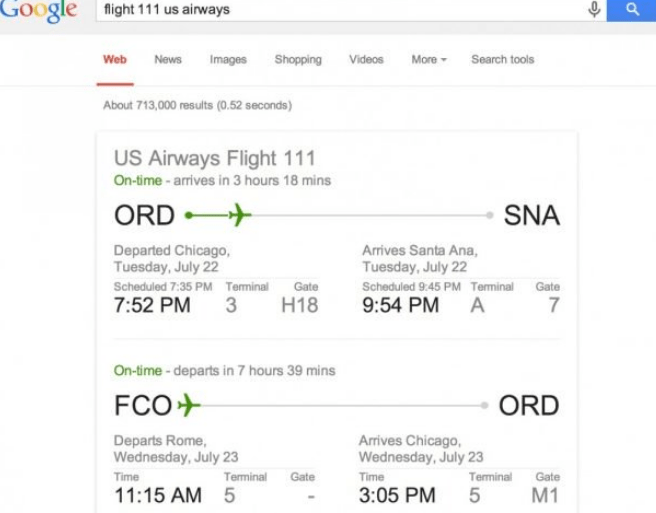656x513 pixels.
Task: Click the Google logo
Action: 38,10
